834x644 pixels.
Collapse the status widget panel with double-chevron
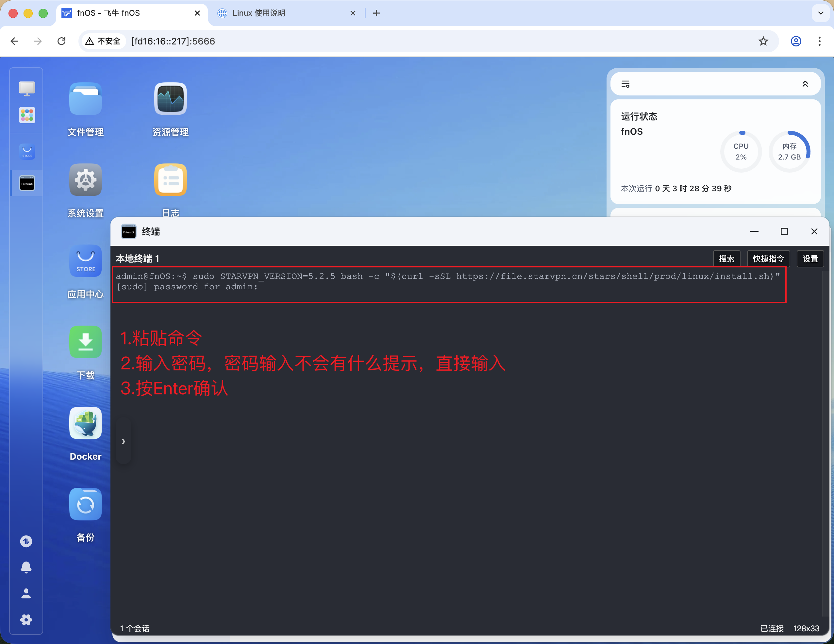click(806, 84)
